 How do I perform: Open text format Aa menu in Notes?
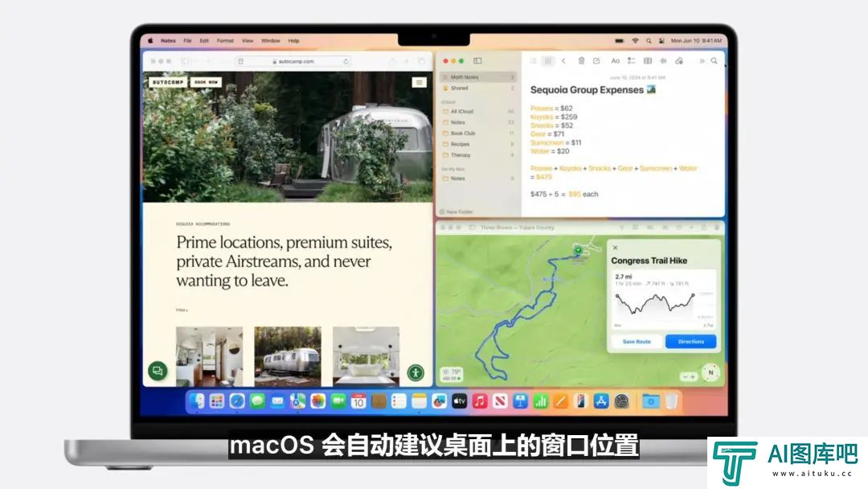pos(615,61)
